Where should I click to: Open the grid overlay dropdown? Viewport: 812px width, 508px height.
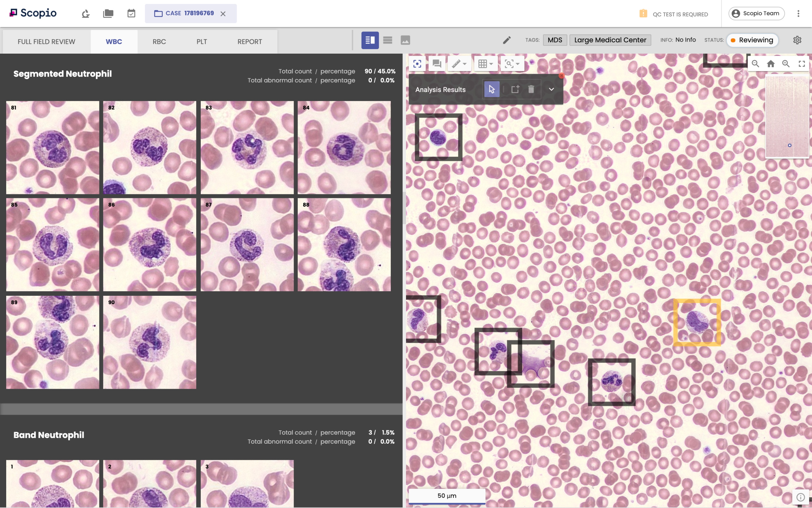(x=485, y=63)
